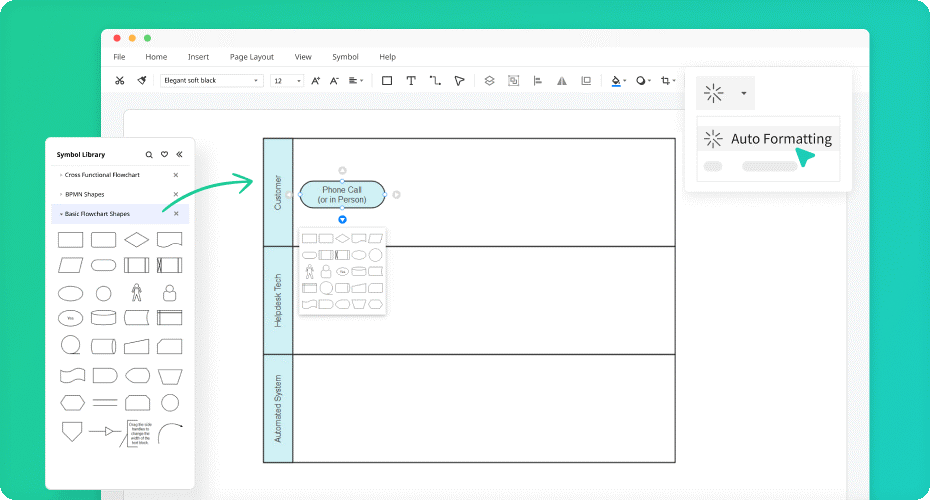Click the crop tool icon
Screen dimensions: 930x500
pyautogui.click(x=666, y=81)
